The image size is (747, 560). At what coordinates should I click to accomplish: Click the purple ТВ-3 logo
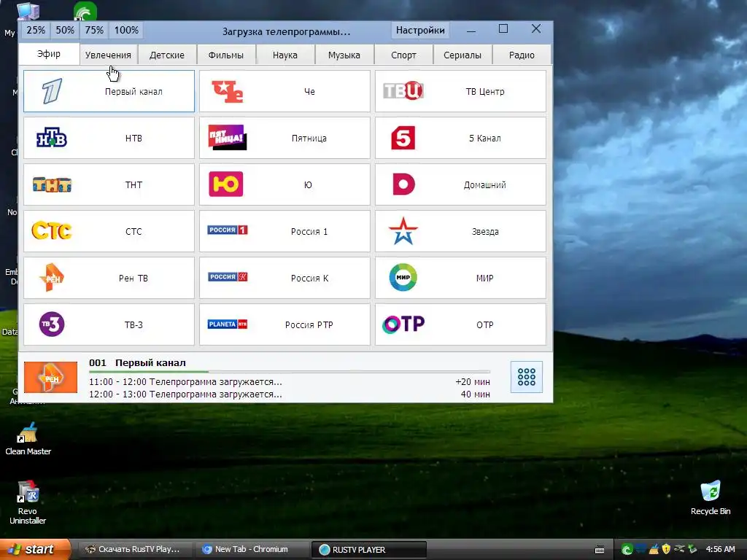52,324
